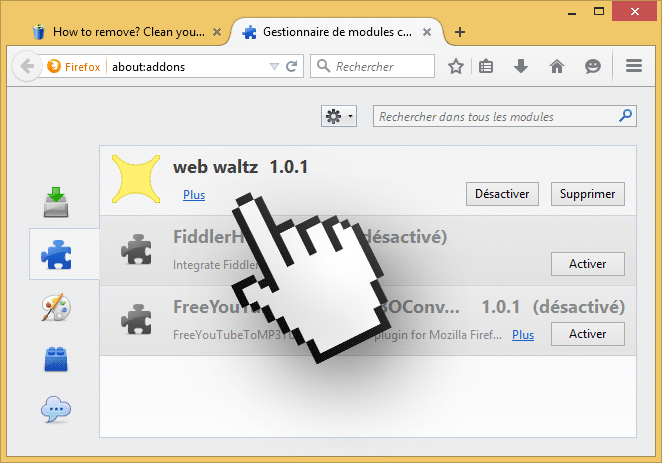Close the 'How to remove?' tab

point(217,32)
